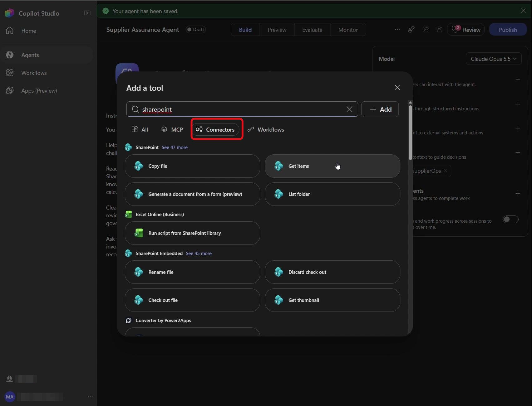Open Review with 2 notifications

point(466,30)
